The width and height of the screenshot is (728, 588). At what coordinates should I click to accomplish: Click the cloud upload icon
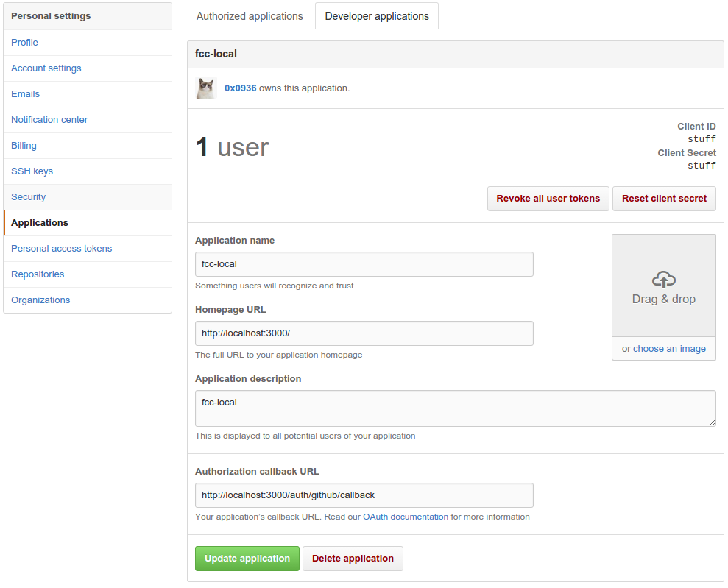click(x=663, y=280)
